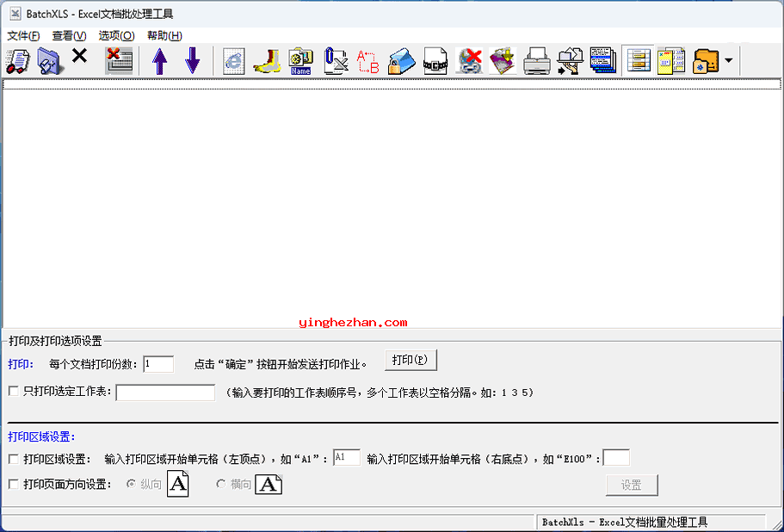Click the 每个文档打印份数 input field
Viewport: 784px width, 532px height.
(158, 364)
